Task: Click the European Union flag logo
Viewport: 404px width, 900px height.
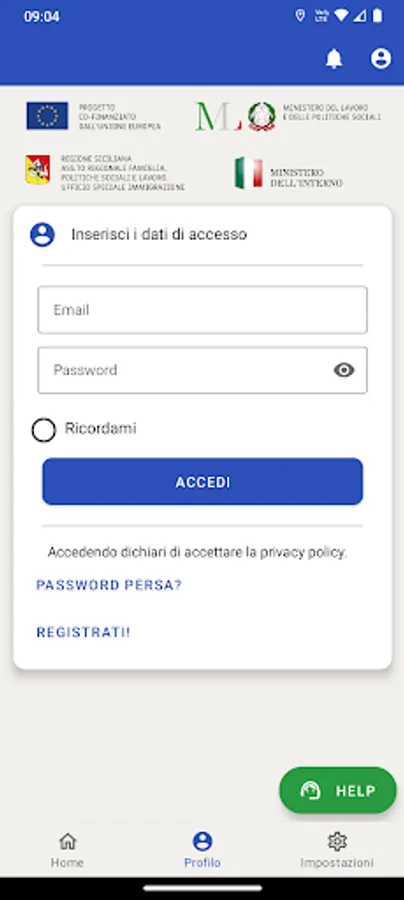Action: point(47,116)
